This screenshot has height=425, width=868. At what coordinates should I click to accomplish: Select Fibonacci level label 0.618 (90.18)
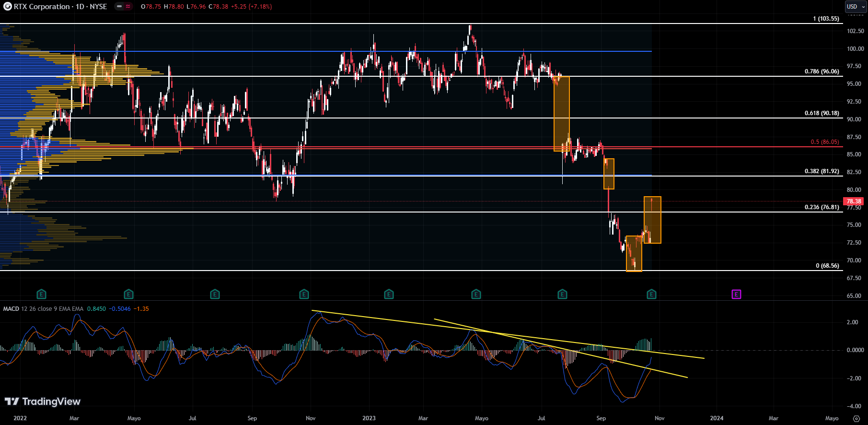point(822,113)
